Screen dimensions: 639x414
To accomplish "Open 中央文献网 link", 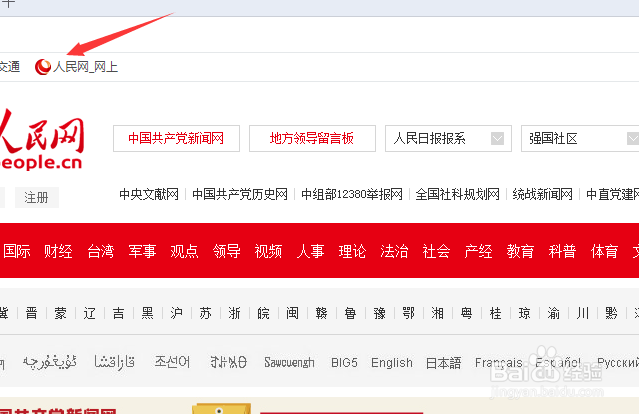I will tap(149, 194).
